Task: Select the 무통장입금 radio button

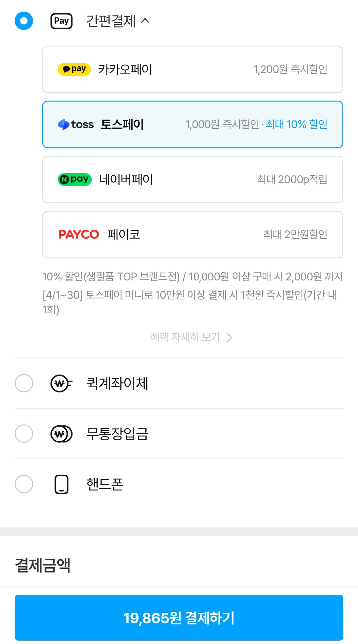Action: click(x=24, y=434)
